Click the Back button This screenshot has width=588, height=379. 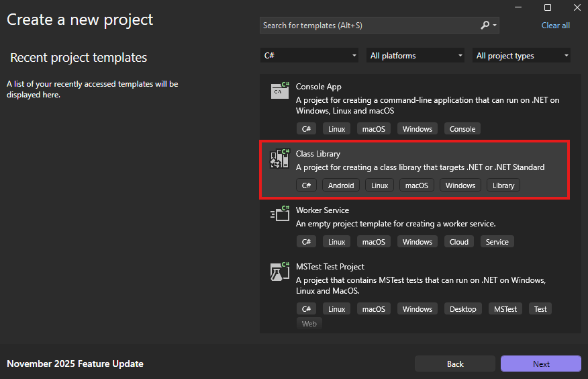click(x=455, y=364)
